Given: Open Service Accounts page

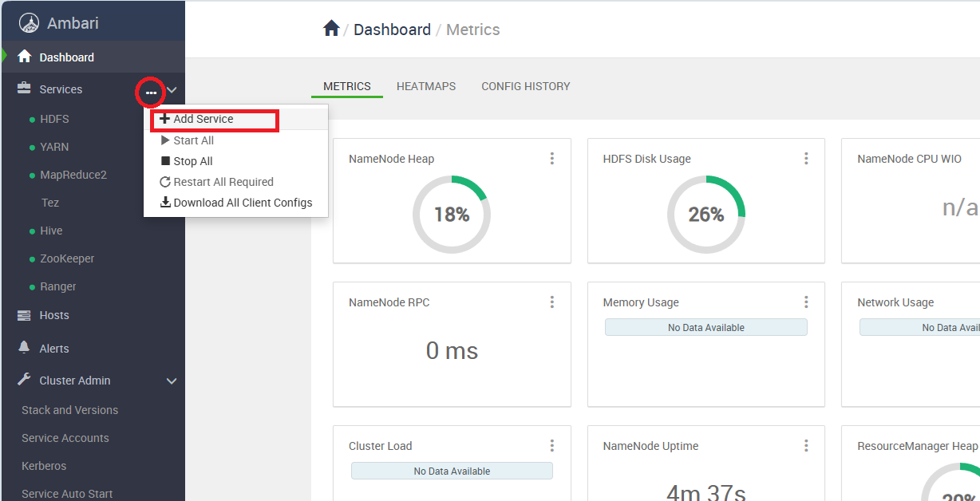Looking at the screenshot, I should [65, 438].
